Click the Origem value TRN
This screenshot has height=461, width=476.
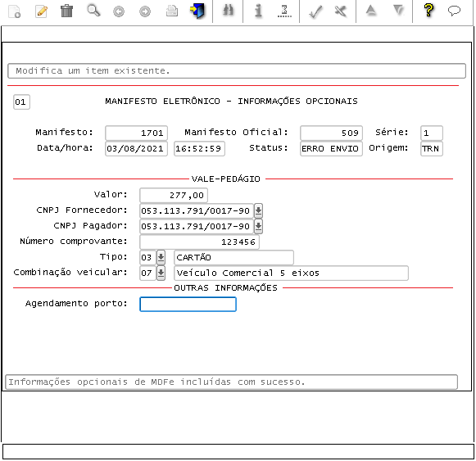pos(432,149)
